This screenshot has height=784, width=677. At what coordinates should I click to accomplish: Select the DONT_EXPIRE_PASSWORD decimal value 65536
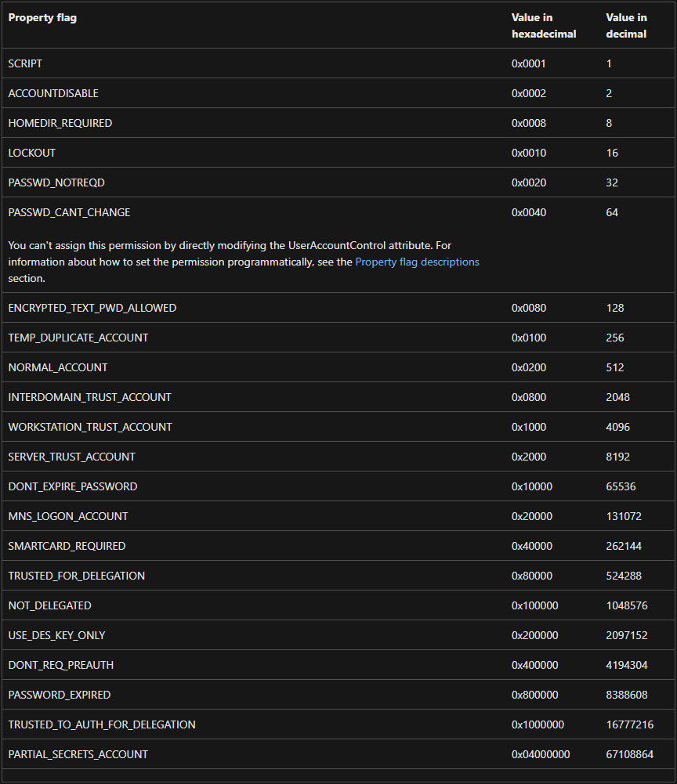621,486
